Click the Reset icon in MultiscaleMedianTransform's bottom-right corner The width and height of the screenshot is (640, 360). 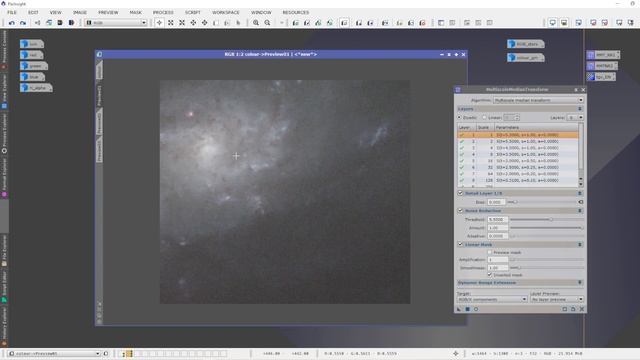coord(582,309)
